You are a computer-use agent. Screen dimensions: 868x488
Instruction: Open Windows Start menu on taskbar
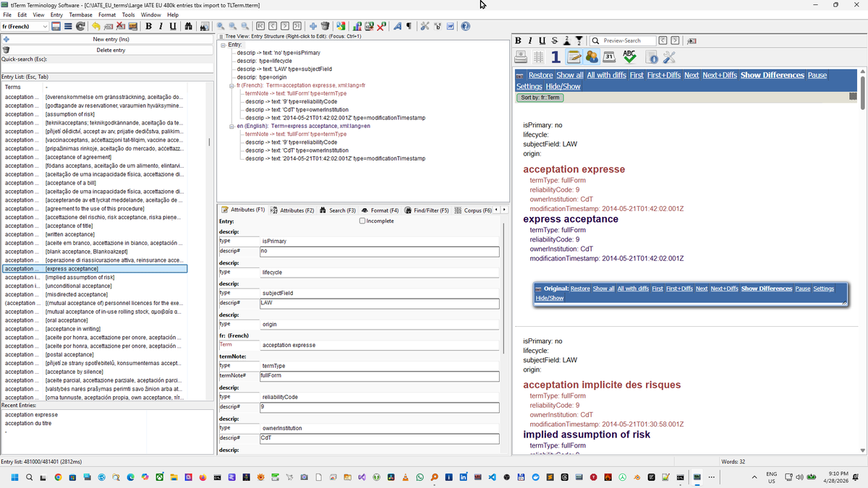14,477
